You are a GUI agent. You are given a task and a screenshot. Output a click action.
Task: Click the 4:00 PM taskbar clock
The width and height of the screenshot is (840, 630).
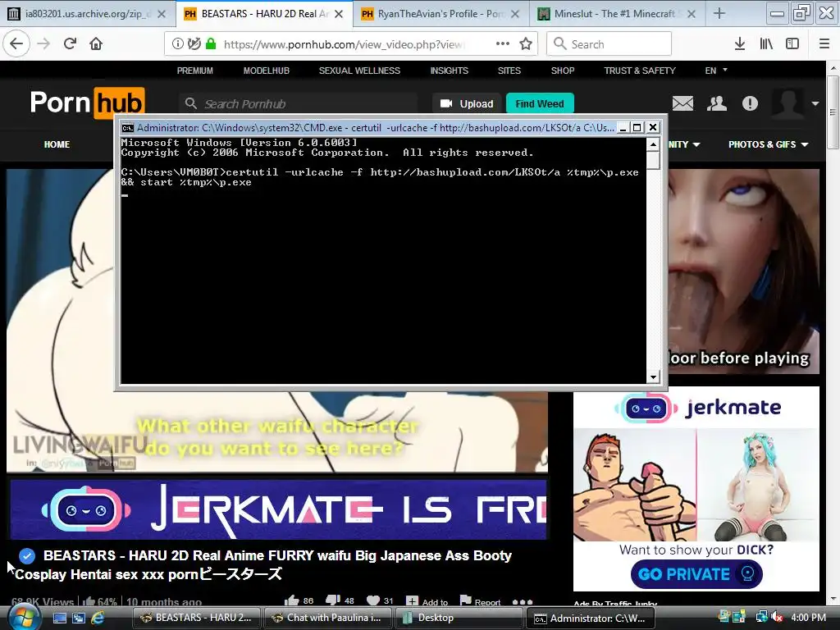point(808,618)
